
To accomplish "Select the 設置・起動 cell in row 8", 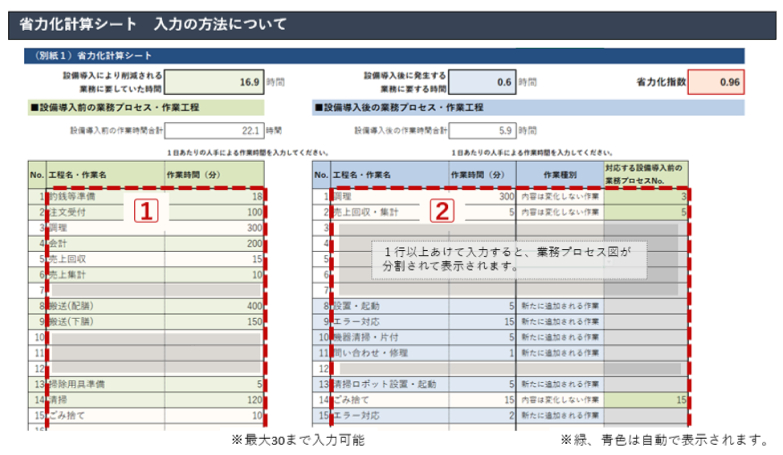I will [390, 306].
